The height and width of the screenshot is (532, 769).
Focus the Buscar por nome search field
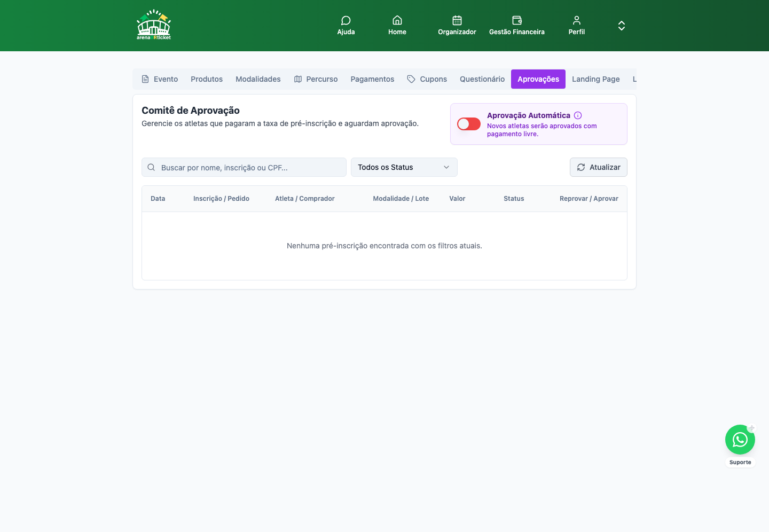pyautogui.click(x=244, y=167)
